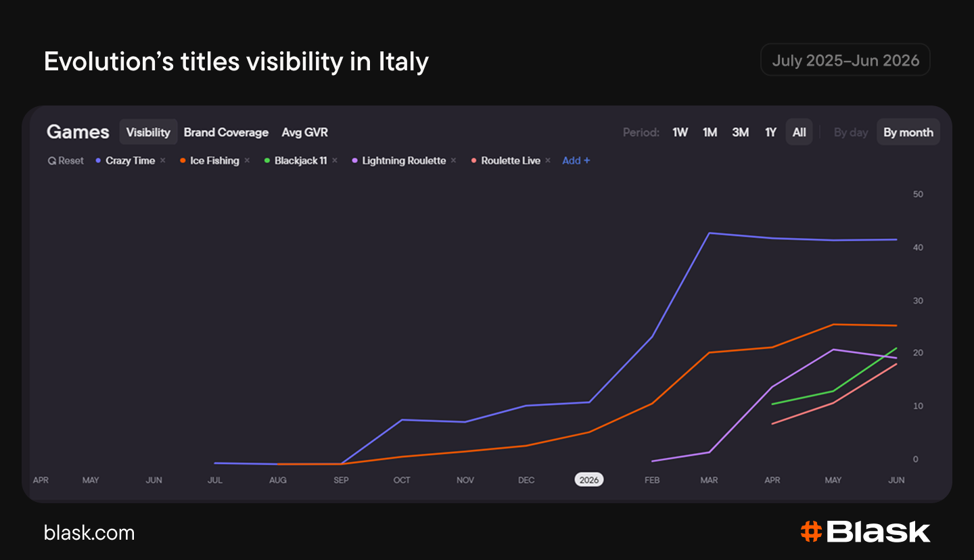Click the blue Crazy Time legend dot
974x560 pixels.
click(98, 161)
